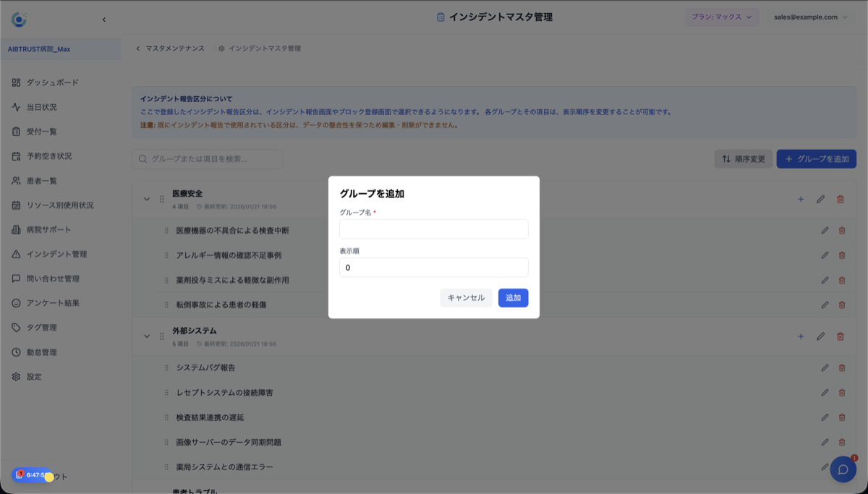Viewport: 868px width, 494px height.
Task: Collapse sidebar using chevron icon
Action: tap(104, 20)
